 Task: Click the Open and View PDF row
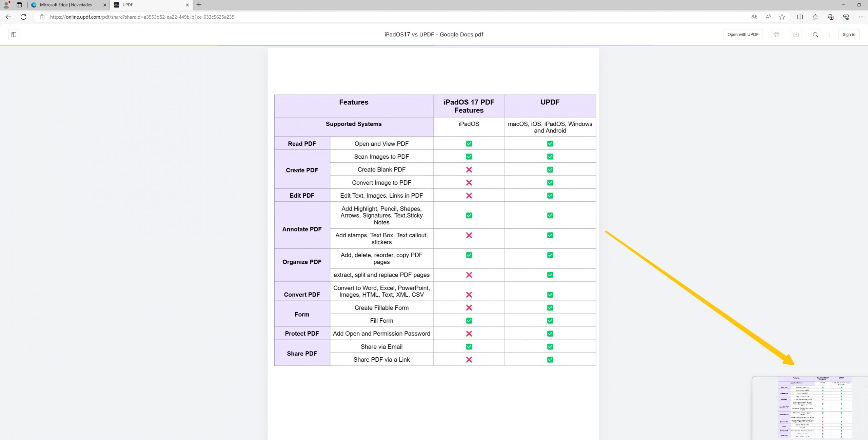(381, 144)
